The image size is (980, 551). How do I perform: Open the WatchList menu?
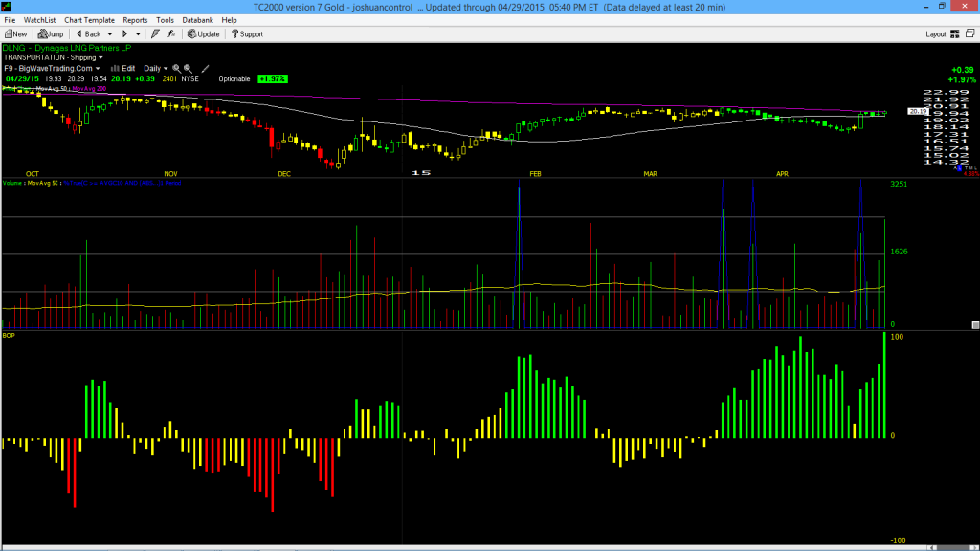39,20
